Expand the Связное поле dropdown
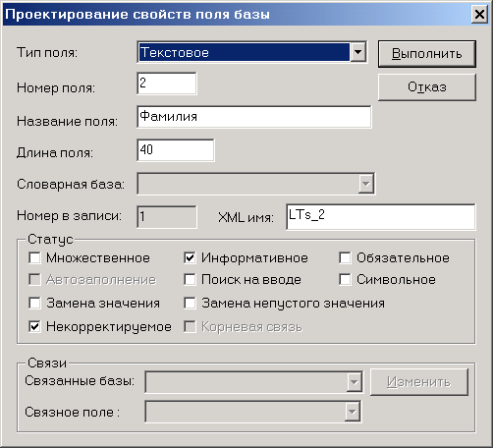The image size is (494, 448). coord(353,412)
